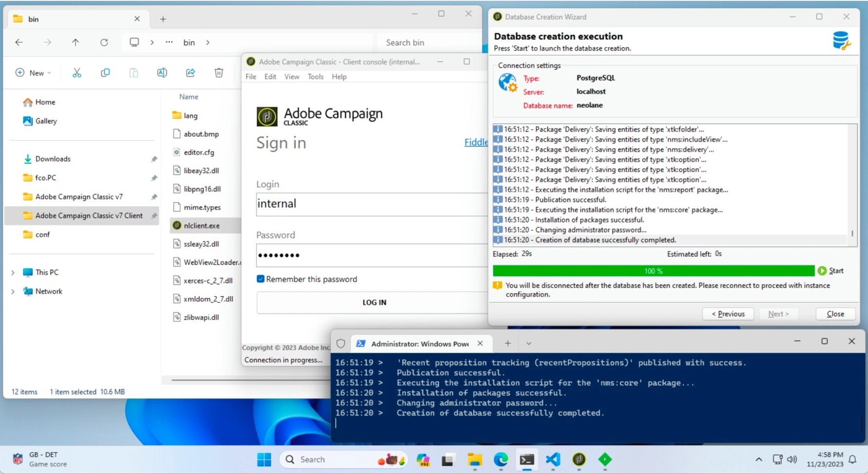The height and width of the screenshot is (474, 868).
Task: Open Microsoft Edge from the taskbar
Action: (501, 459)
